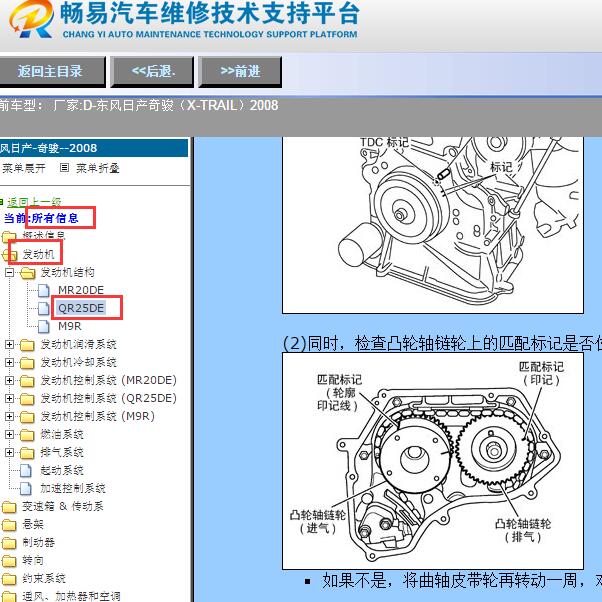
Task: Open the 概述信息 folder icon
Action: coord(9,236)
